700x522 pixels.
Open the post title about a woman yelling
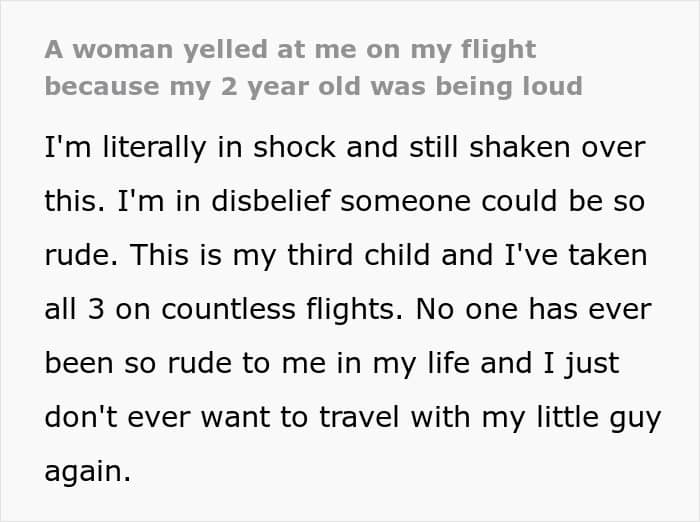click(x=313, y=68)
